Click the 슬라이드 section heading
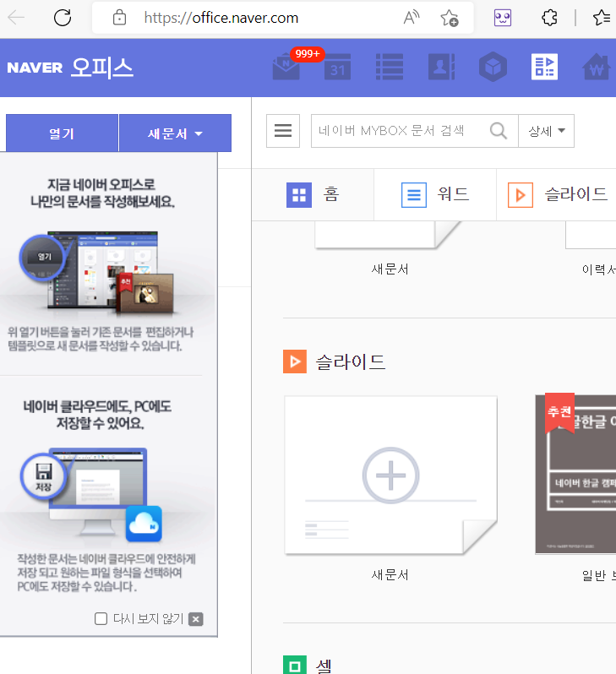Viewport: 616px width, 674px height. point(351,361)
